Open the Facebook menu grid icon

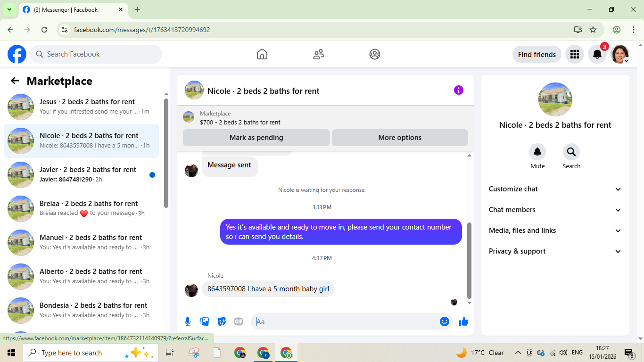click(x=574, y=54)
